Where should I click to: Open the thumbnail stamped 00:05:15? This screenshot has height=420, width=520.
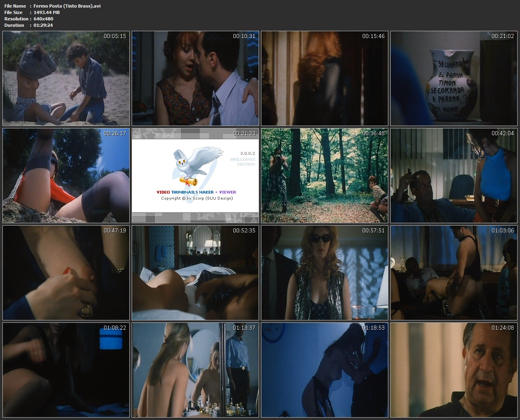[x=66, y=78]
